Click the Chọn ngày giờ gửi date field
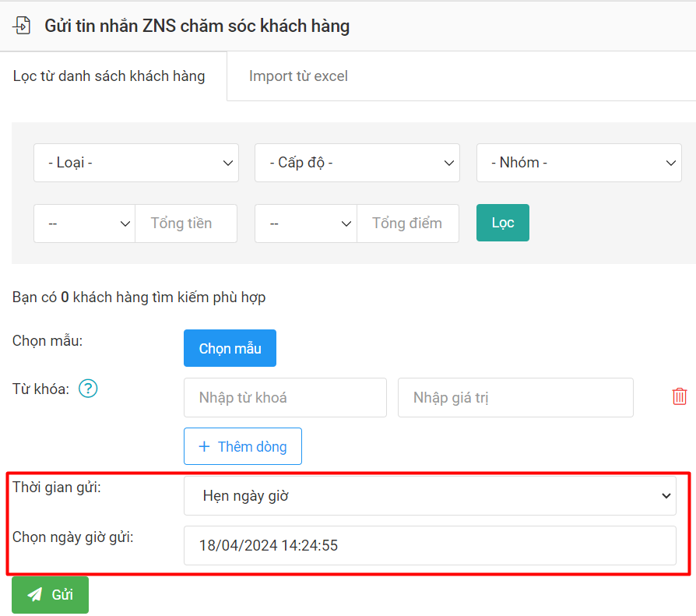This screenshot has width=696, height=616. (430, 545)
